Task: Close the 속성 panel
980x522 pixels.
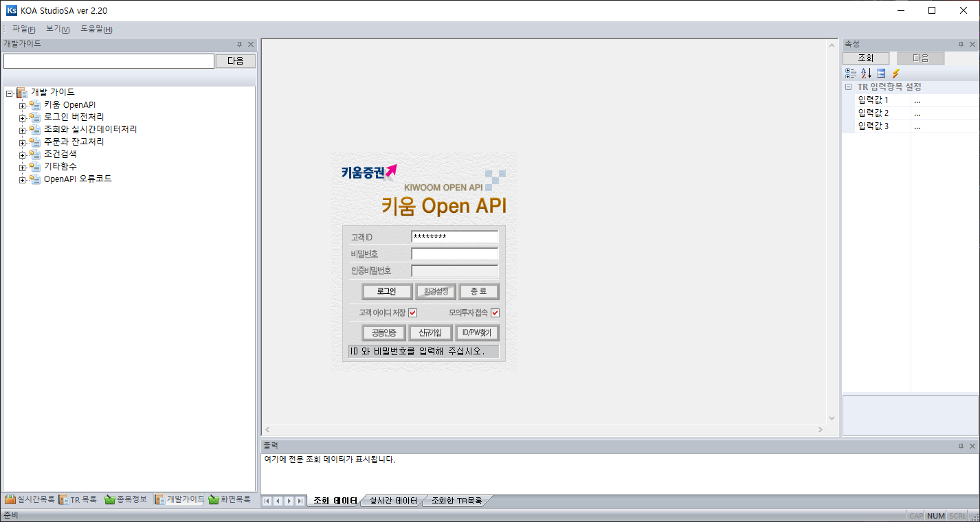Action: click(x=972, y=44)
